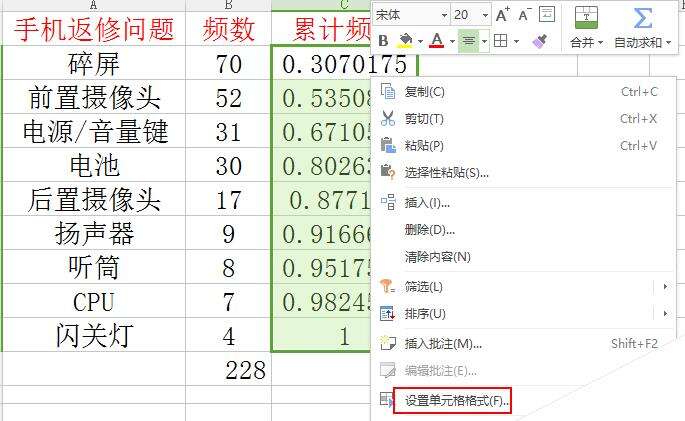Expand the 筛选(L) submenu arrow
The height and width of the screenshot is (421, 685).
[x=665, y=286]
